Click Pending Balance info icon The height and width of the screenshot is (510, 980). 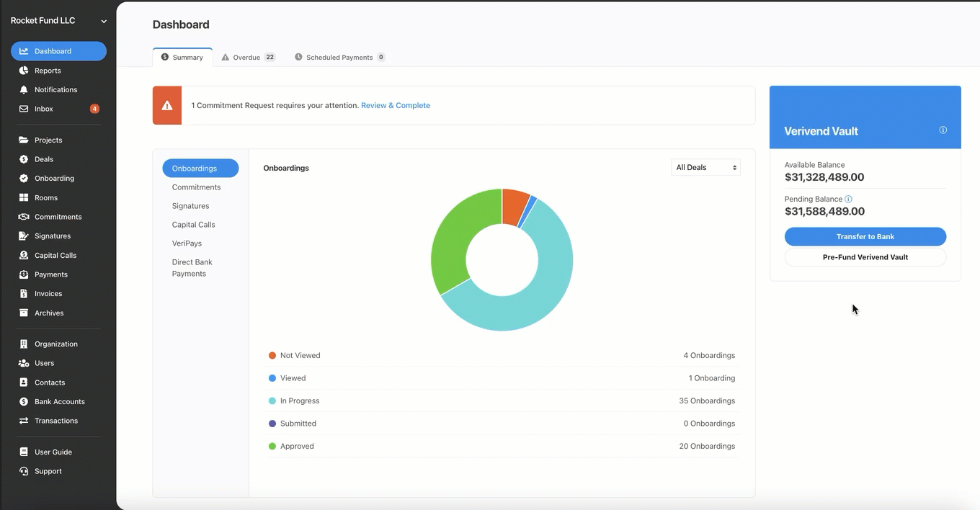(x=848, y=199)
